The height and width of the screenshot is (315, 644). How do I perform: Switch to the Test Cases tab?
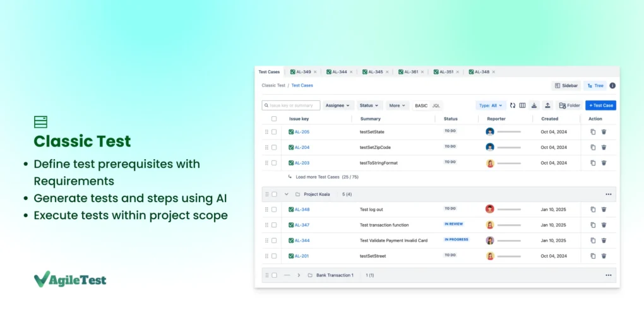[269, 72]
